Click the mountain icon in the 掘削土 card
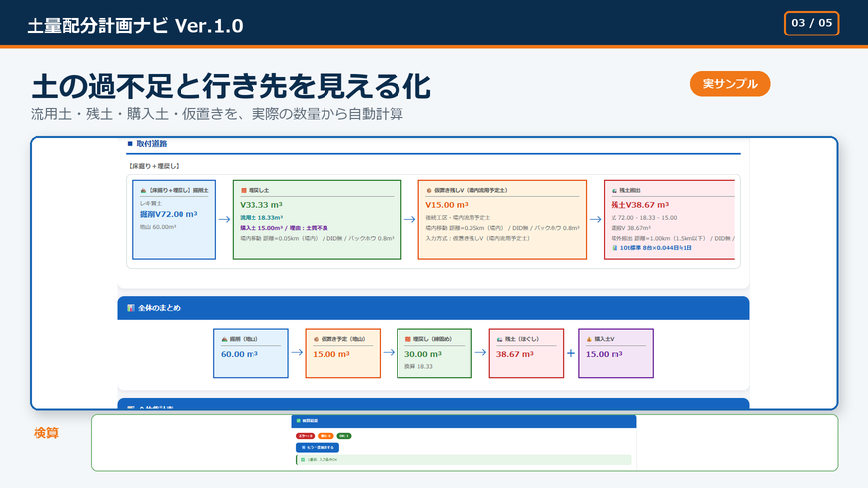The height and width of the screenshot is (488, 868). point(143,190)
